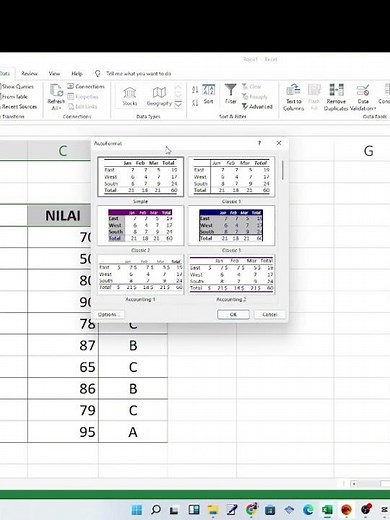Confirm AutoFormat with OK

pyautogui.click(x=233, y=314)
